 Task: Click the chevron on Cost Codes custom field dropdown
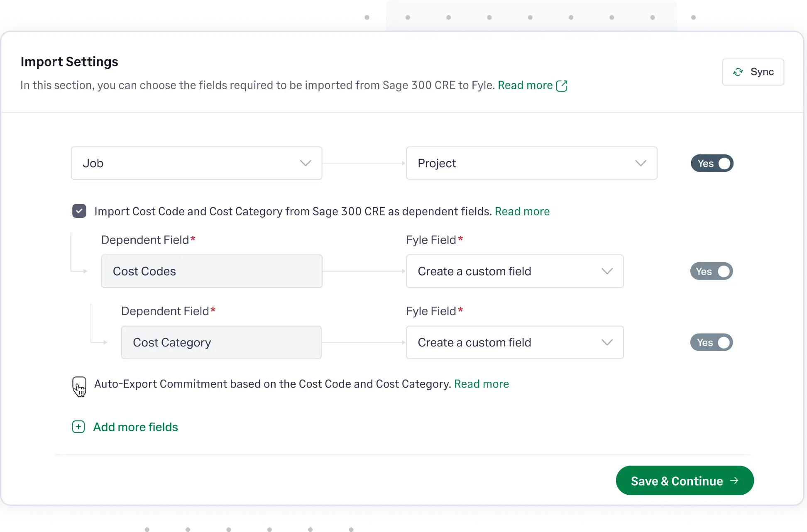click(x=607, y=271)
